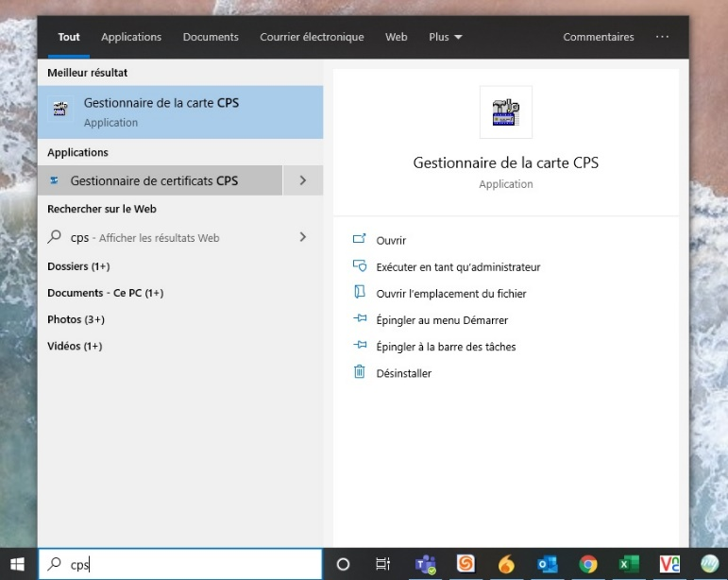Click the Gestionnaire de la carte CPS title in preview

click(x=505, y=162)
